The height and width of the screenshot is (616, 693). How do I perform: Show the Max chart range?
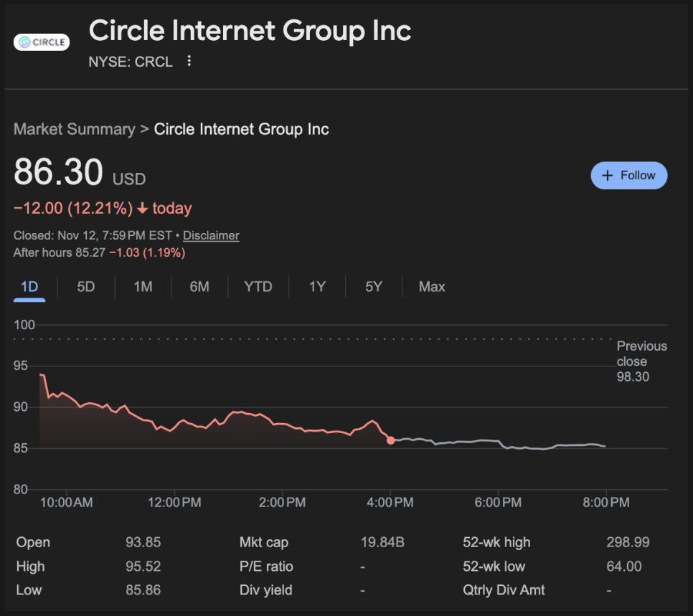point(432,287)
